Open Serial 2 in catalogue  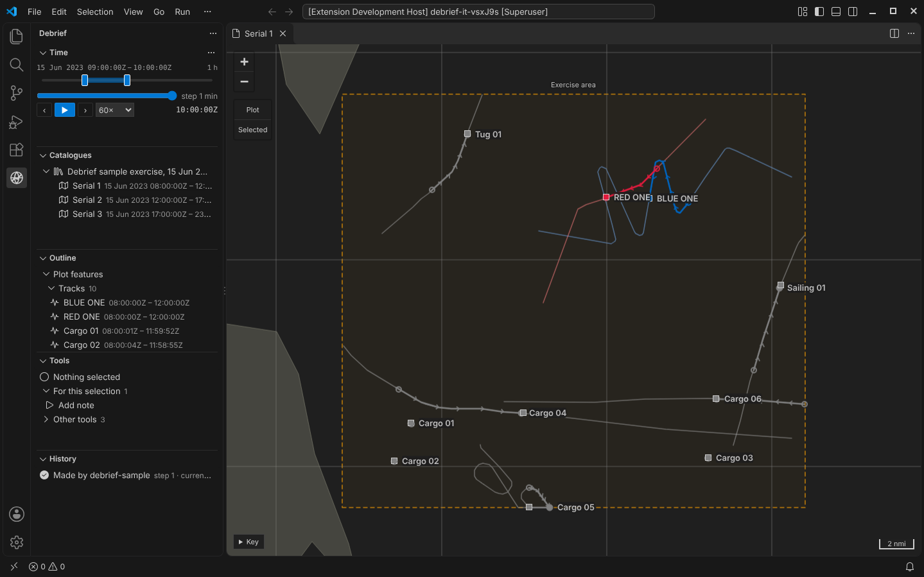pyautogui.click(x=127, y=200)
